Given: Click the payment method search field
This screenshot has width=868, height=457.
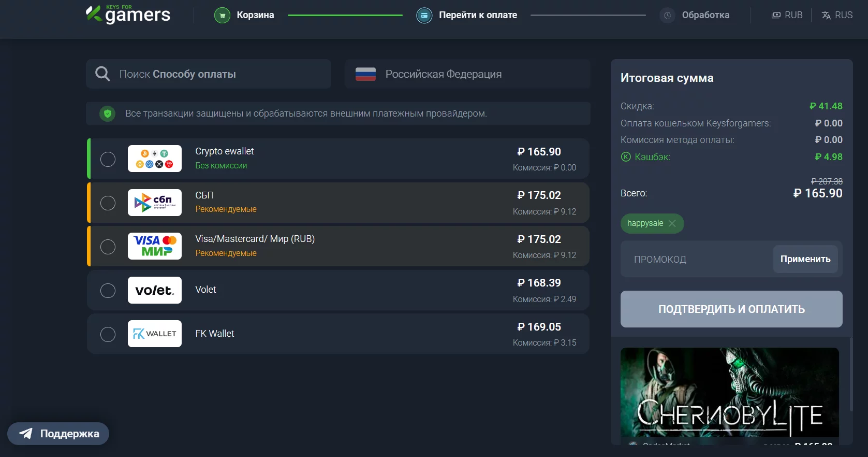Looking at the screenshot, I should (209, 74).
